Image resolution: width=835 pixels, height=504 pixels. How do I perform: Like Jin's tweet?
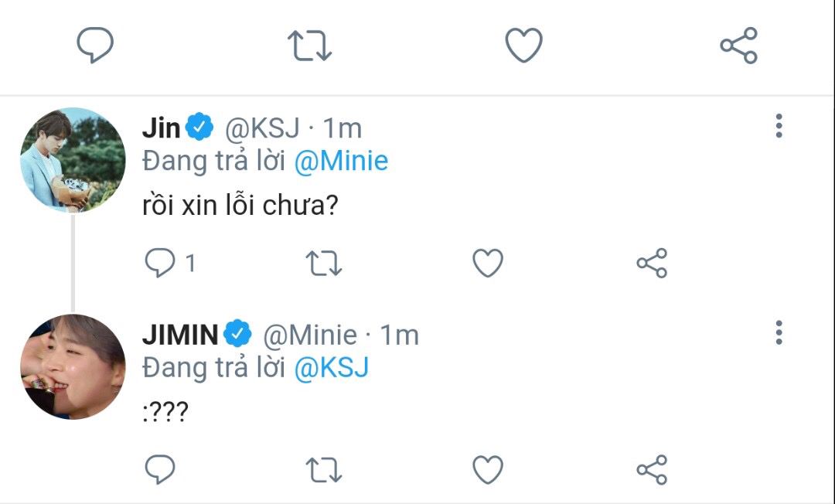click(488, 264)
